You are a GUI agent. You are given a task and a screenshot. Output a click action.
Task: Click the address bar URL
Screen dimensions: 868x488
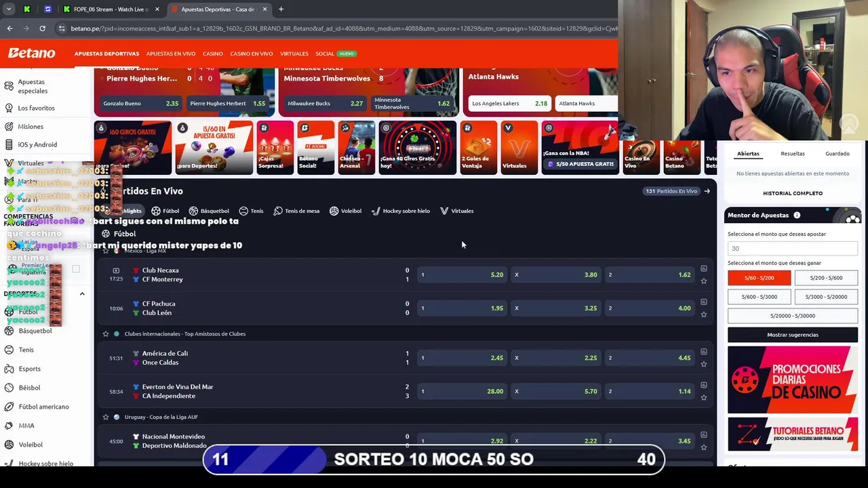click(344, 28)
